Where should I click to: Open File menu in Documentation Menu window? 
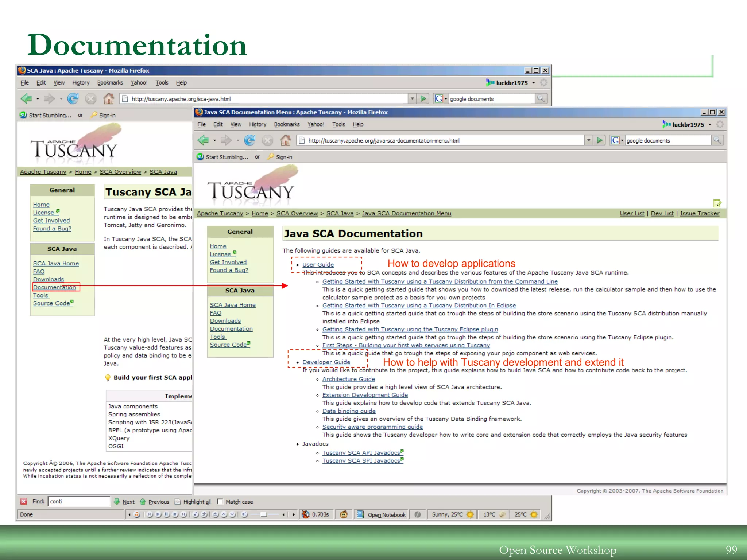[x=201, y=124]
